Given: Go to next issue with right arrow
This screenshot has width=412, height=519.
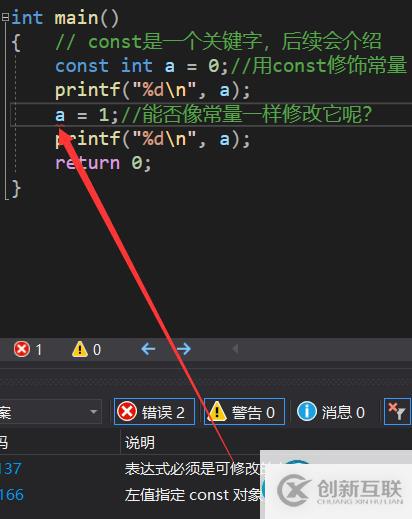Looking at the screenshot, I should [x=184, y=349].
